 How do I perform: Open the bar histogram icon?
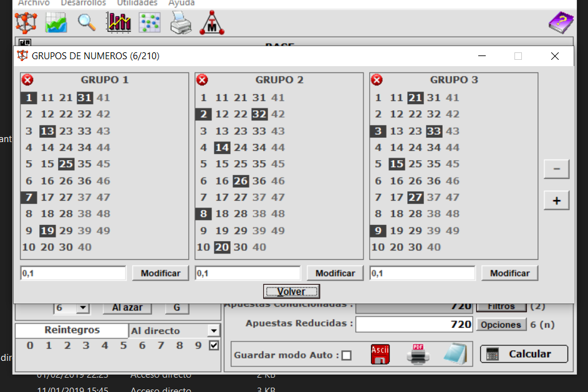click(x=119, y=23)
